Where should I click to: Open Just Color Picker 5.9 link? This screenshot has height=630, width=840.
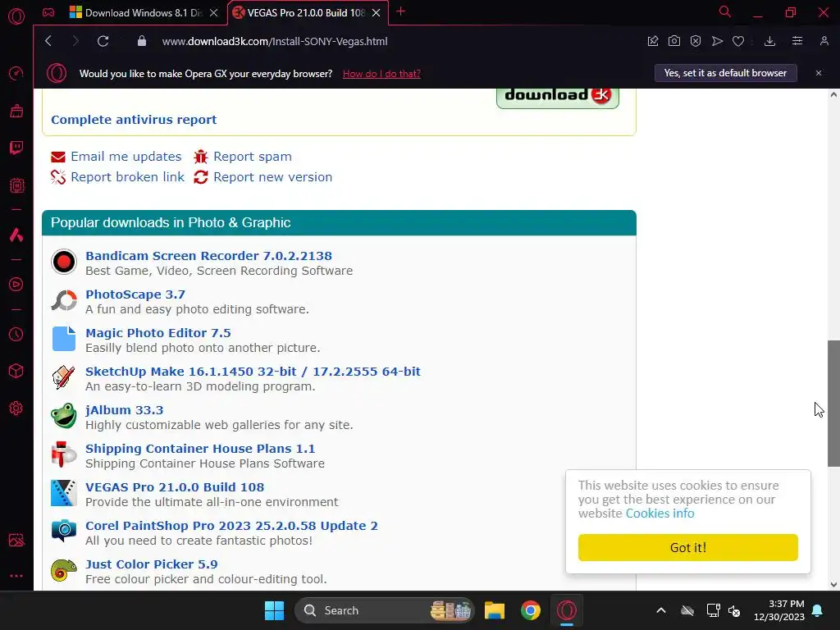pos(151,564)
